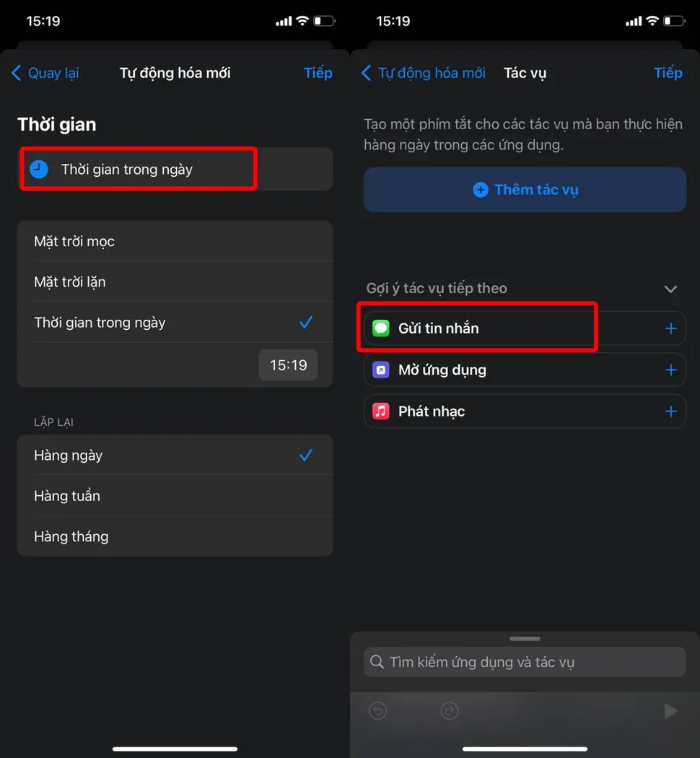Tap the red Music icon for Phát nhạc
700x758 pixels.
coord(381,411)
